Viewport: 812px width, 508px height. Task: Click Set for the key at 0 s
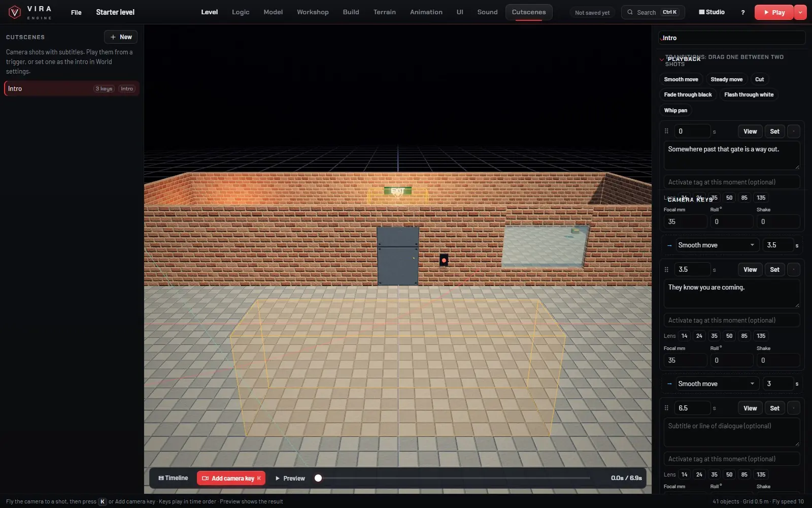774,131
